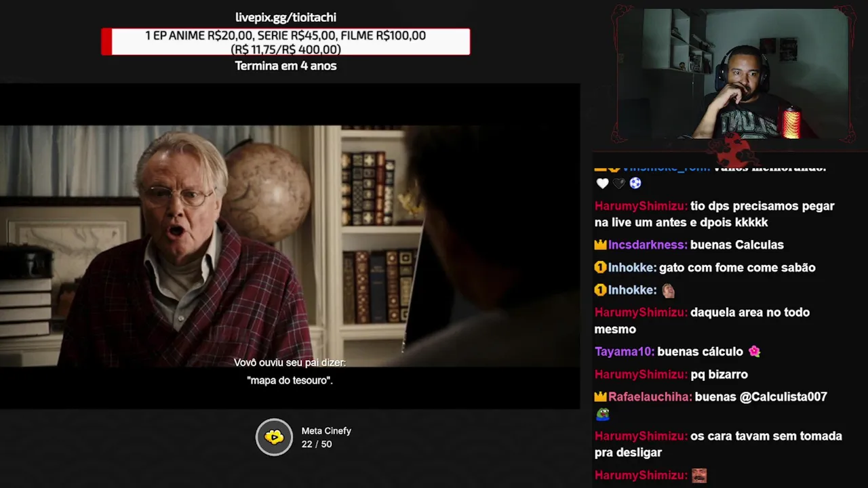The height and width of the screenshot is (488, 868).
Task: Click lnhokke username on 'gato com fome' message
Action: click(x=631, y=268)
